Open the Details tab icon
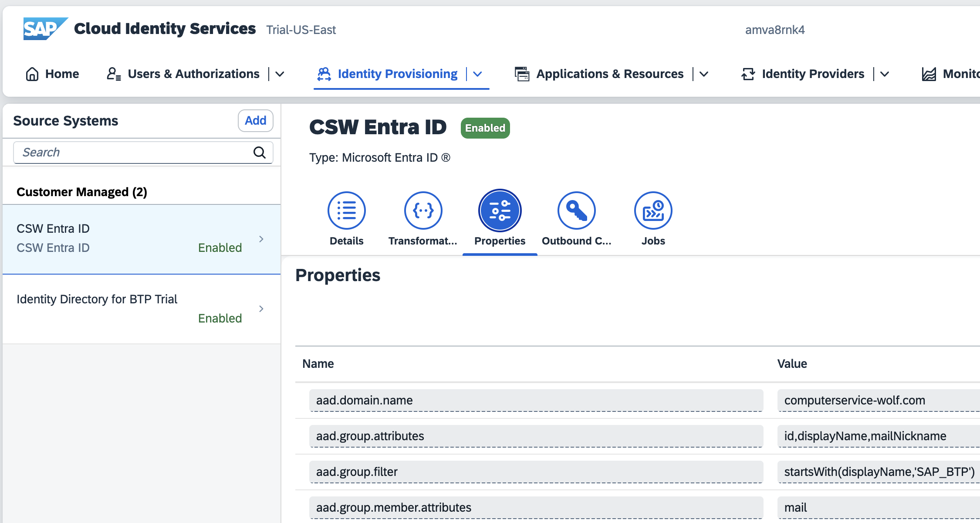Screen dimensions: 980x523 [x=347, y=211]
